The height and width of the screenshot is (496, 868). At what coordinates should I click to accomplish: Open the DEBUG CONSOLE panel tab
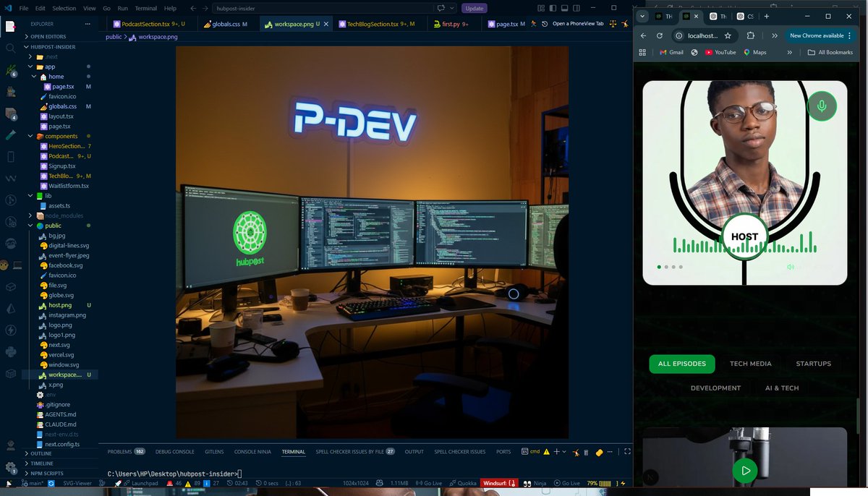pos(174,452)
